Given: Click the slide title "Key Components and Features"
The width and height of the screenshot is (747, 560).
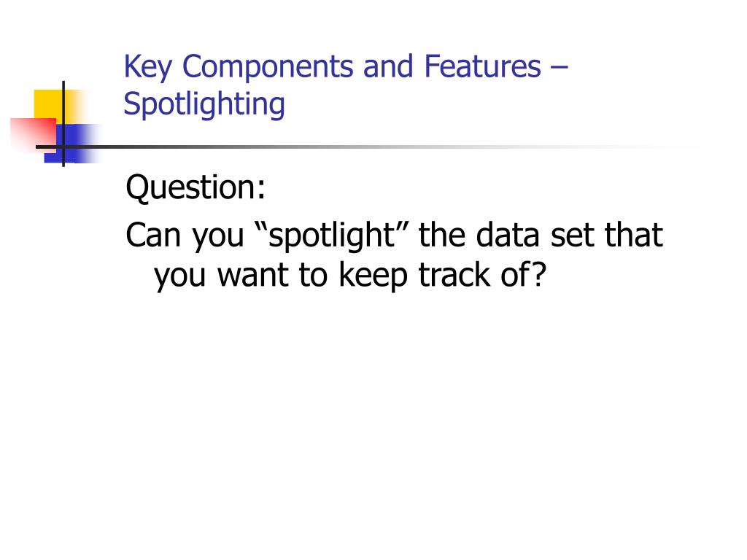Looking at the screenshot, I should [x=332, y=66].
